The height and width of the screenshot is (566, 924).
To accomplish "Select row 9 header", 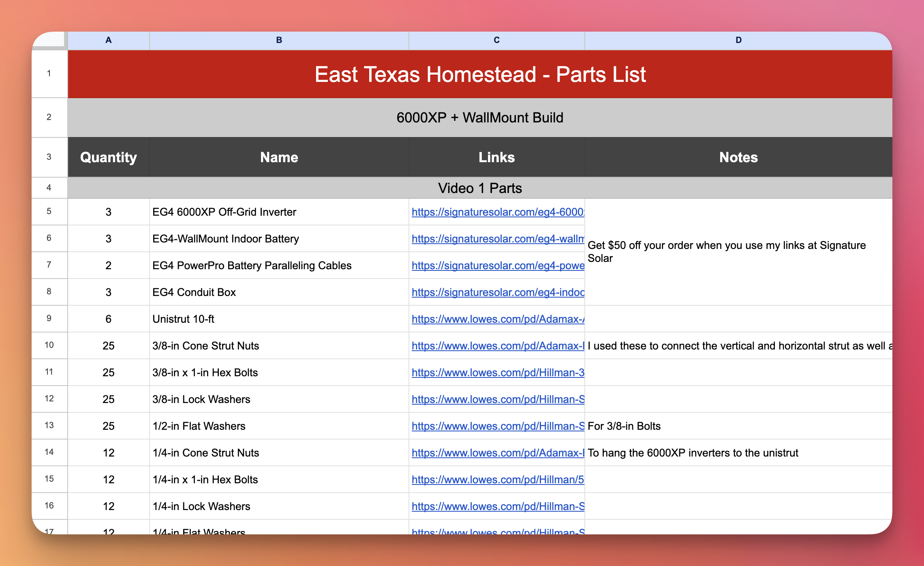I will (49, 318).
